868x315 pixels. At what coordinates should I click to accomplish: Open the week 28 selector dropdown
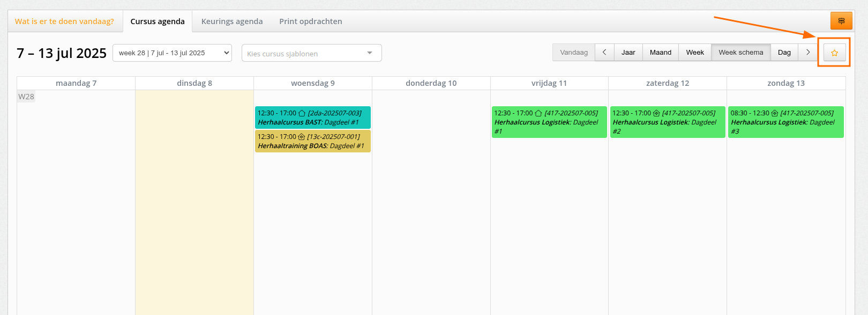tap(172, 53)
